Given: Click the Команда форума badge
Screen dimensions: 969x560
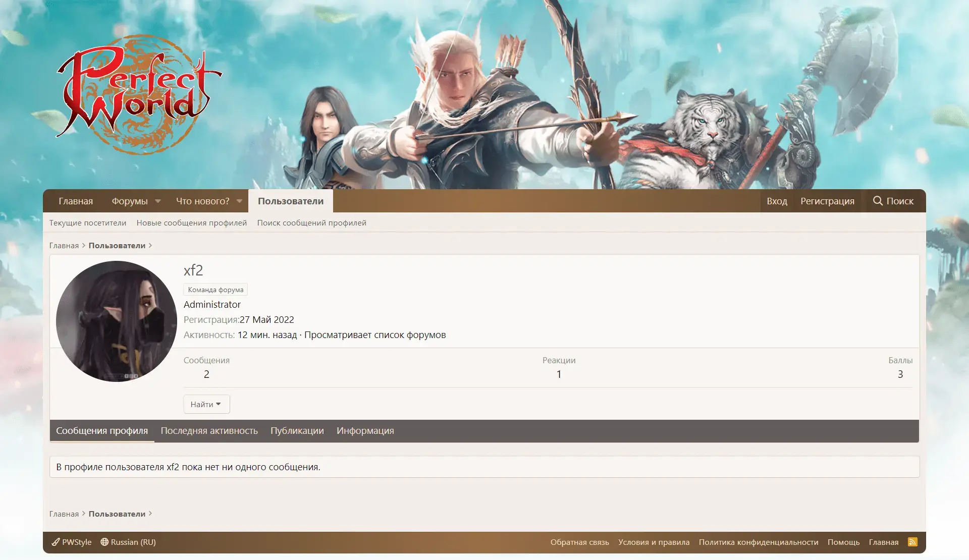Looking at the screenshot, I should 216,290.
